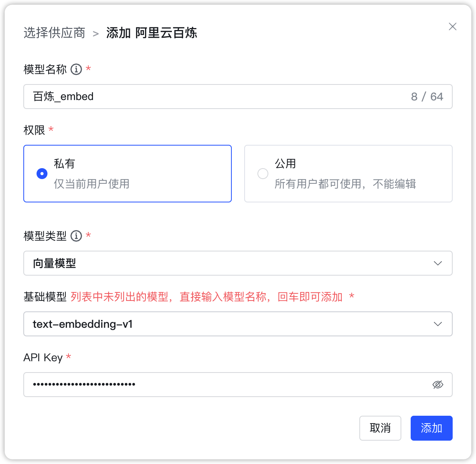Click the eye icon in the API Key field
Viewport: 476px width, 464px height.
pyautogui.click(x=437, y=385)
